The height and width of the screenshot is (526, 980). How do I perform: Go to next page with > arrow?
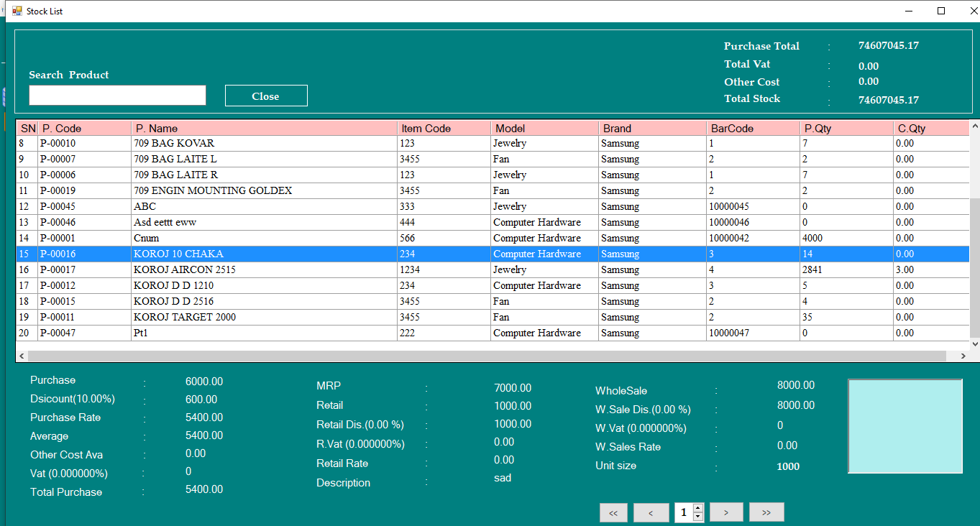726,512
